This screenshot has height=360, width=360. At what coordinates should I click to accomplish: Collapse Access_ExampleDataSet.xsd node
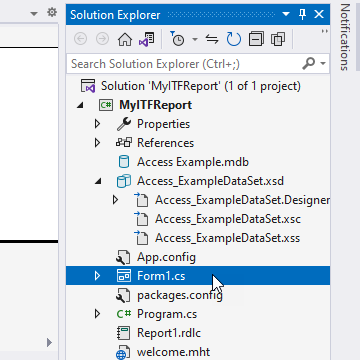pyautogui.click(x=97, y=182)
